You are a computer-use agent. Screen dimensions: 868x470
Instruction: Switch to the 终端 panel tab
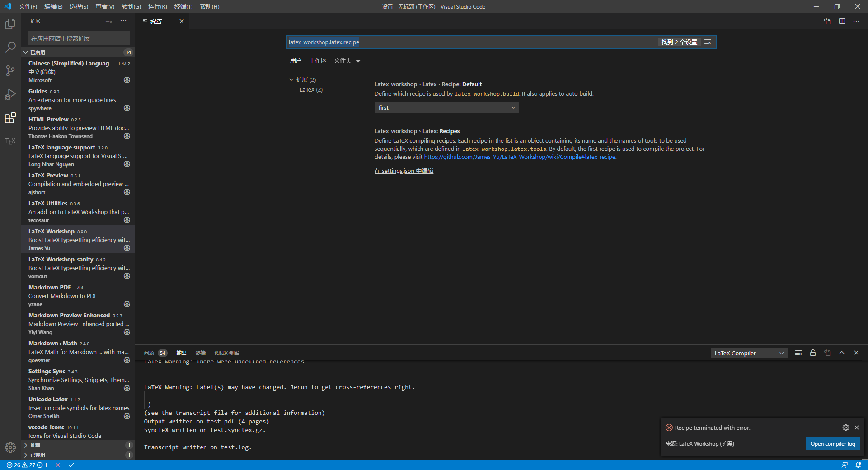(x=200, y=353)
